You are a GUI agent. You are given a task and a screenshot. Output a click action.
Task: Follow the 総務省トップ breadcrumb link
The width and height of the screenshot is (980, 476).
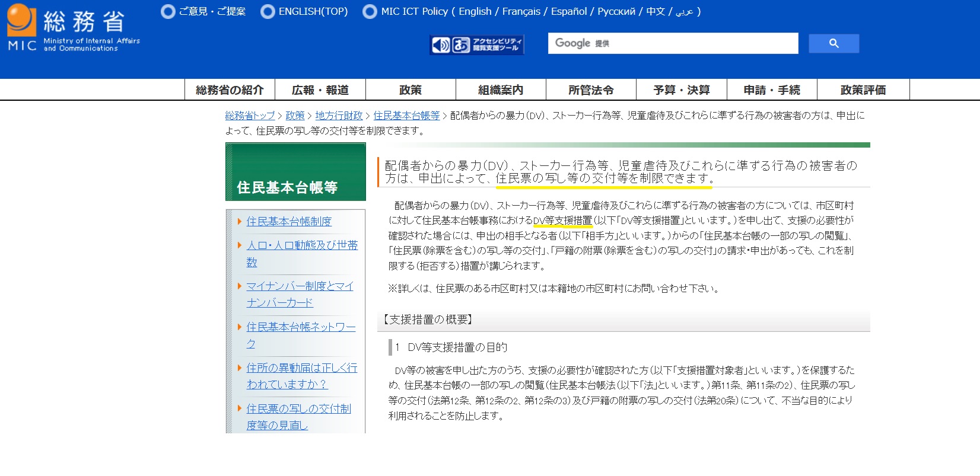[x=250, y=116]
